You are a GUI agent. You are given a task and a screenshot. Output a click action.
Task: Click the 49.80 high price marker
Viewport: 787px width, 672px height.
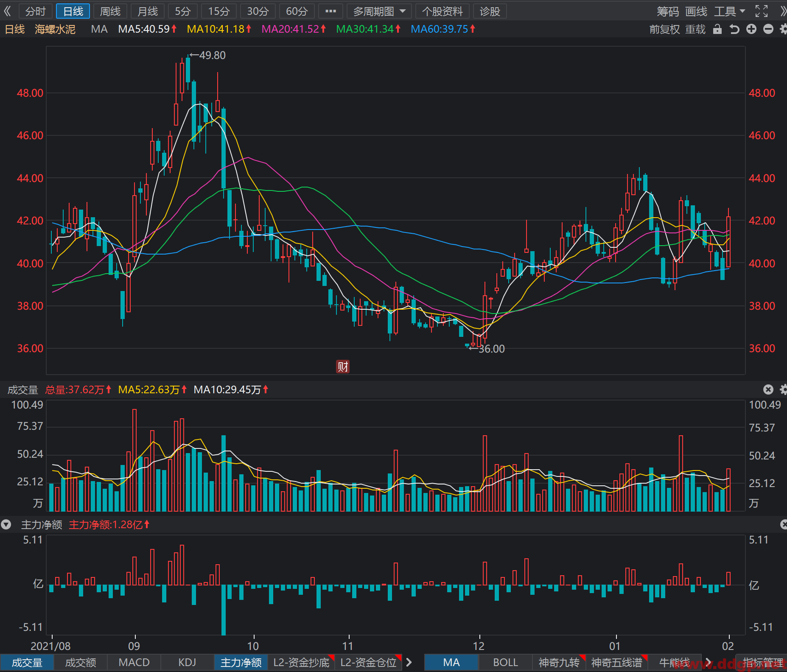208,55
